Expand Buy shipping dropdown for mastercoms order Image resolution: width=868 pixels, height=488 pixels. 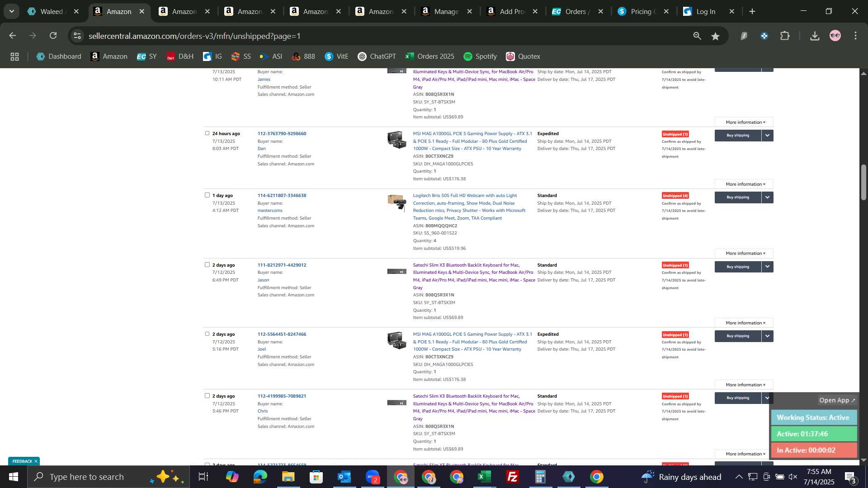[767, 197]
